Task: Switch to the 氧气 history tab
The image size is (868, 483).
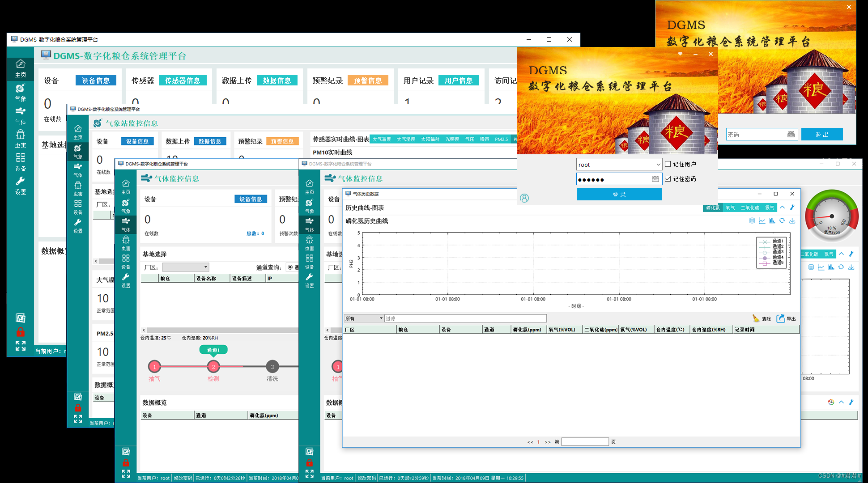Action: tap(730, 208)
